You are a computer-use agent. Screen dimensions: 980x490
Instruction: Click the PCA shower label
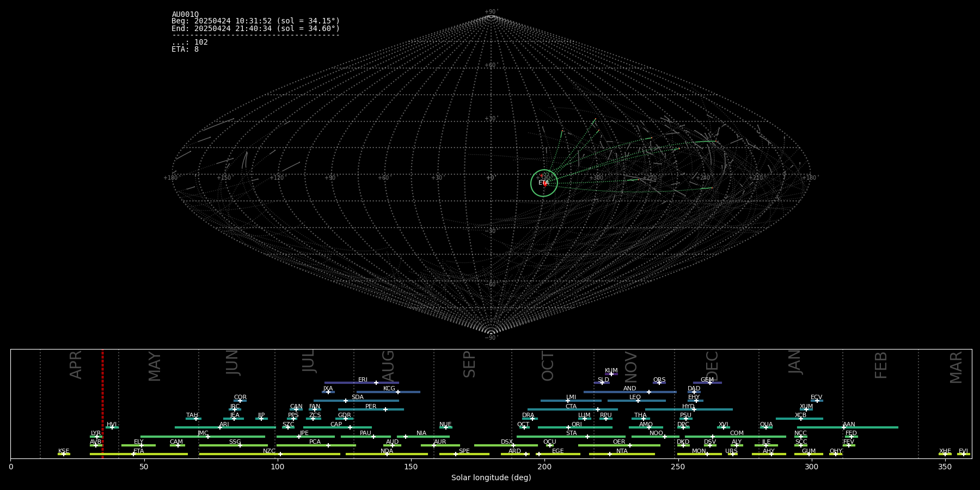tap(315, 442)
